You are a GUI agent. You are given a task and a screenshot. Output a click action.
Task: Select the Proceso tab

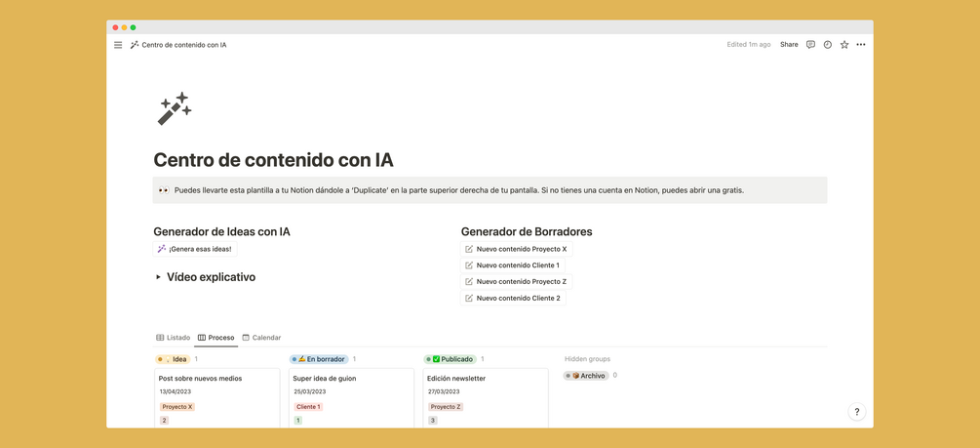(216, 338)
